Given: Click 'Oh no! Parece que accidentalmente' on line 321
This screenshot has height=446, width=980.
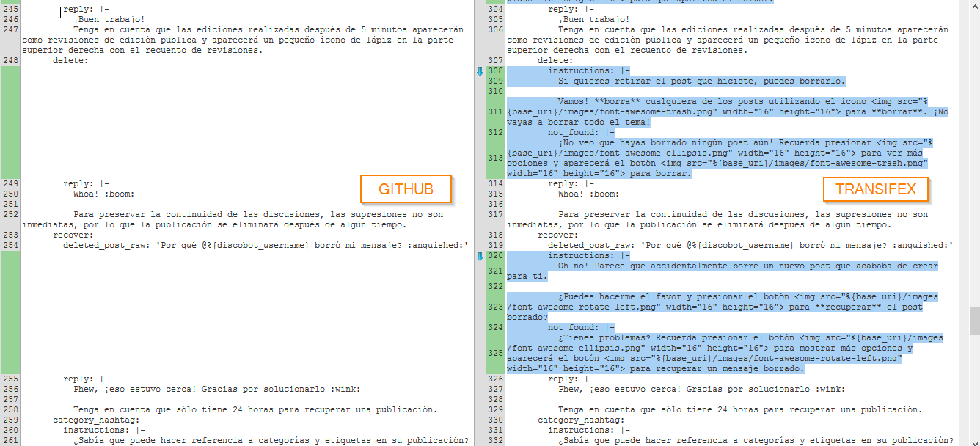Looking at the screenshot, I should coord(643,266).
